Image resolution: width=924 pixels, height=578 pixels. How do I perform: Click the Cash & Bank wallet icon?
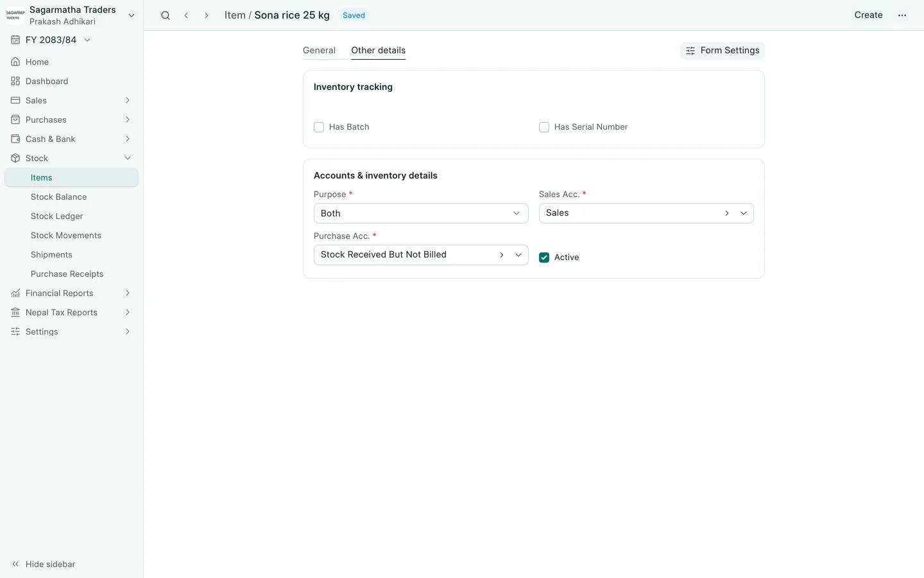point(15,139)
